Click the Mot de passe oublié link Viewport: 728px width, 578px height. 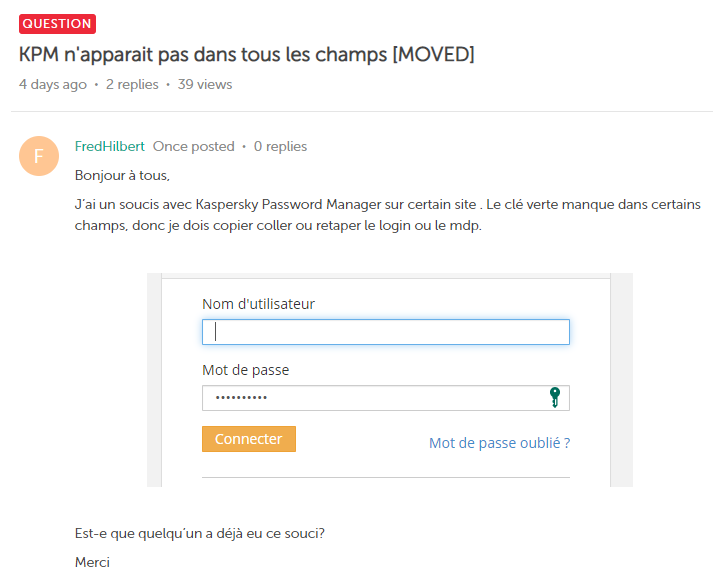(x=499, y=443)
